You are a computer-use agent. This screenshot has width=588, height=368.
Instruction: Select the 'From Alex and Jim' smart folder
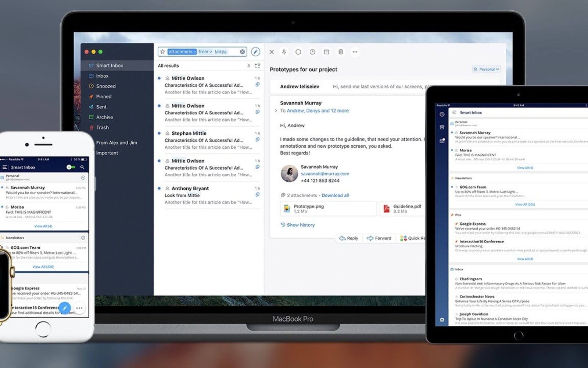[x=117, y=142]
